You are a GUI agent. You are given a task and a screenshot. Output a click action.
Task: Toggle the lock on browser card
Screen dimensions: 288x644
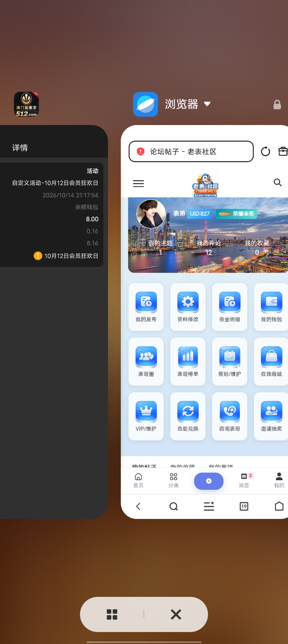tap(277, 105)
